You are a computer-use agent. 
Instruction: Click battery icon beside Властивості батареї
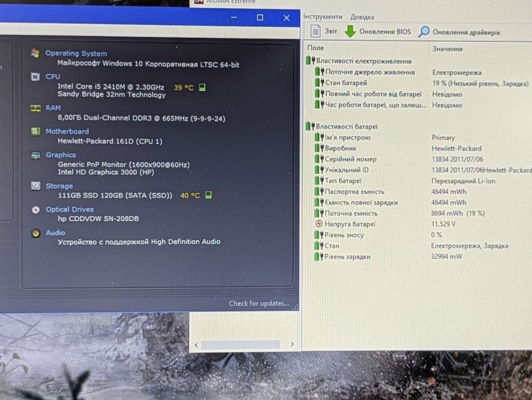pyautogui.click(x=310, y=126)
